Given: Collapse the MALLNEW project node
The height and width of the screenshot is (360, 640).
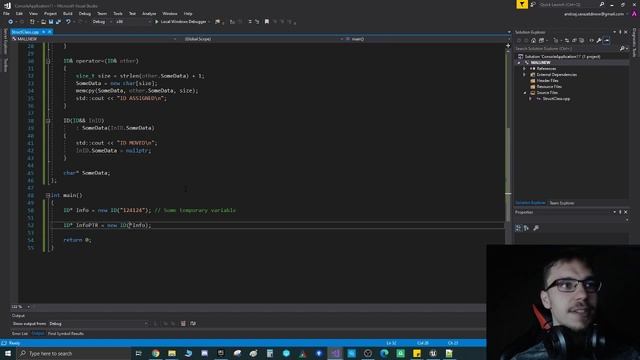Looking at the screenshot, I should (519, 62).
